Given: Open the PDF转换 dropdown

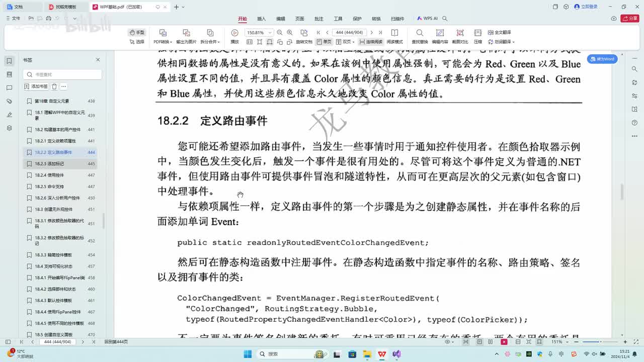Looking at the screenshot, I should [x=163, y=37].
